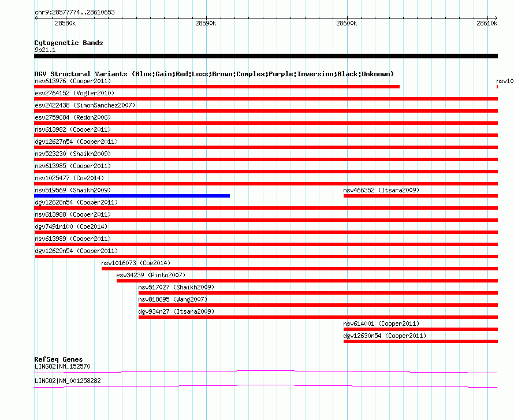Select the dgv7491n100 (Coe2014) label

click(71, 226)
